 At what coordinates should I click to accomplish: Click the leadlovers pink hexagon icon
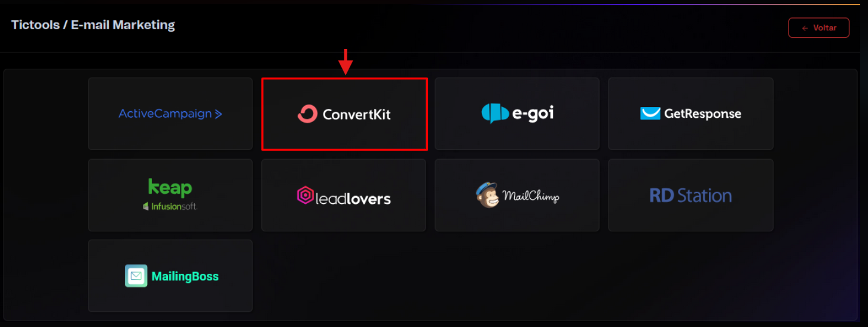tap(305, 195)
